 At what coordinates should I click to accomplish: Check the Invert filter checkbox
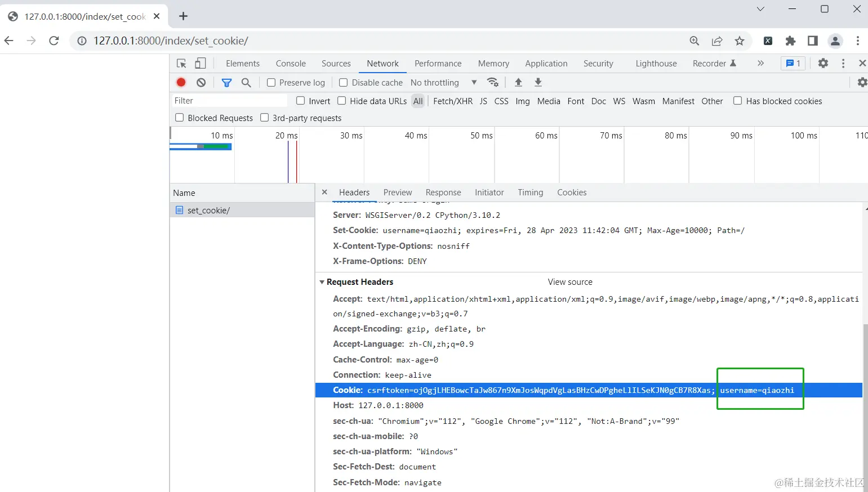point(301,101)
